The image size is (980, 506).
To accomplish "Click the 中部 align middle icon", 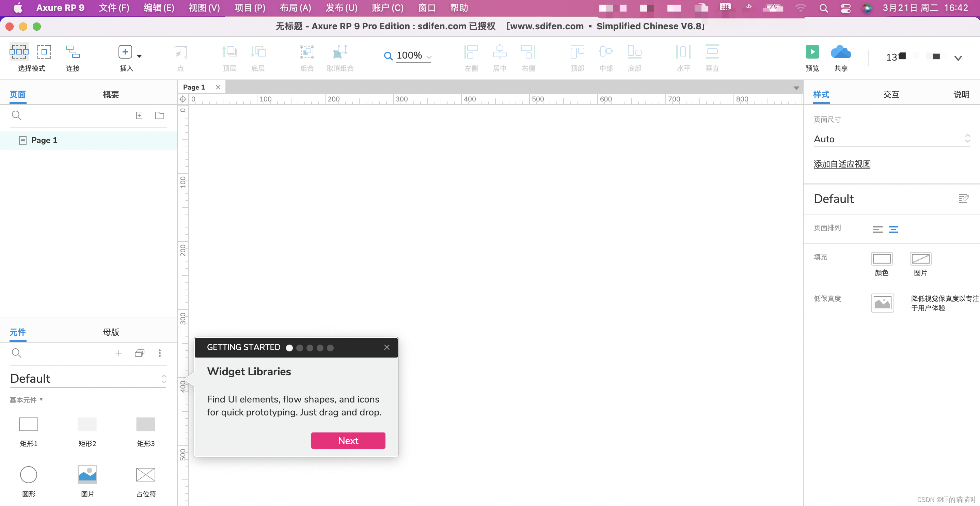I will 606,52.
